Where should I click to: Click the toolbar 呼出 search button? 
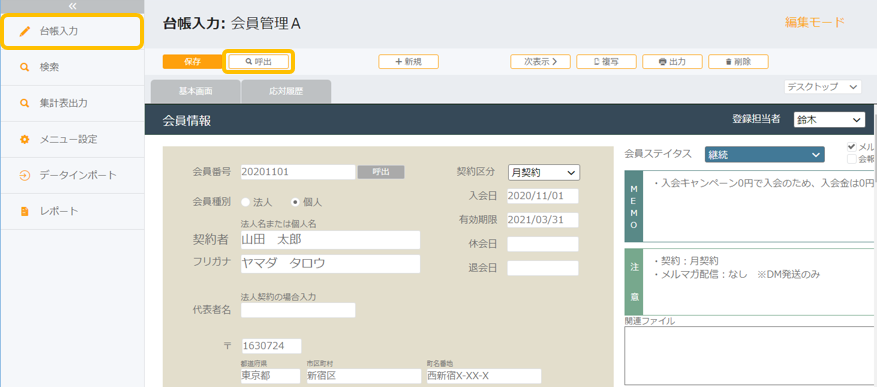[x=258, y=62]
